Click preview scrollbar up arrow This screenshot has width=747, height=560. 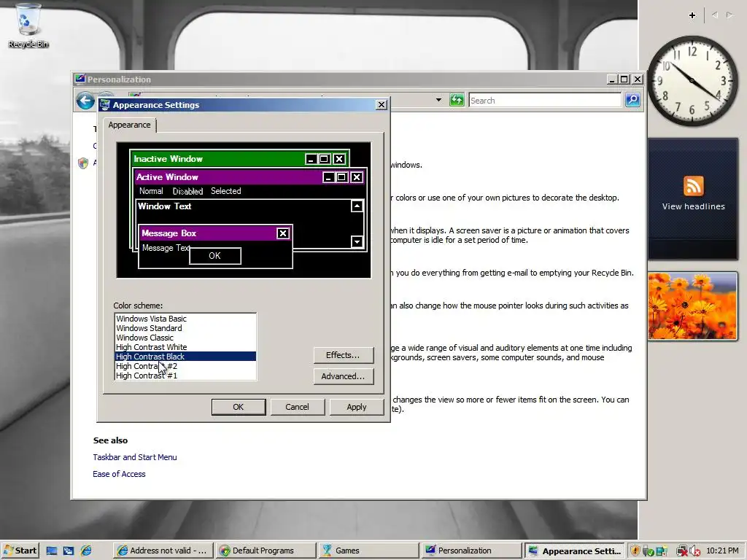[x=357, y=206]
